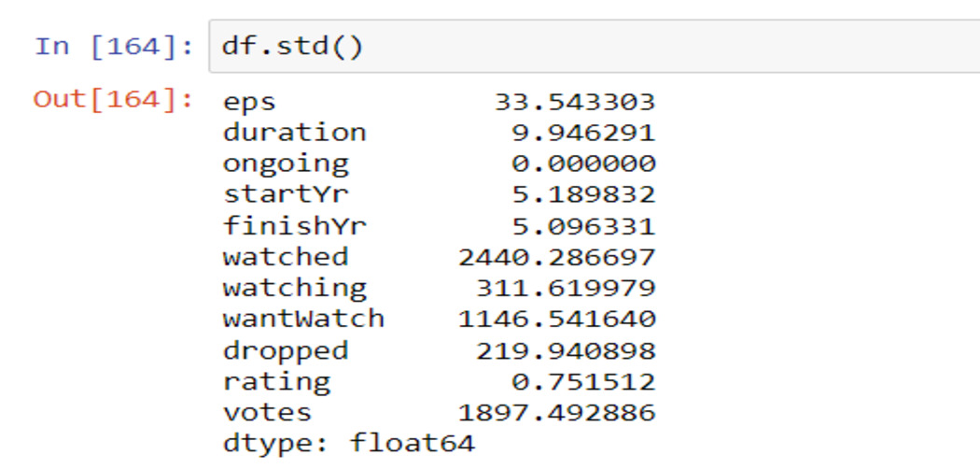
Task: Click the eps value 33.543303
Action: click(574, 102)
